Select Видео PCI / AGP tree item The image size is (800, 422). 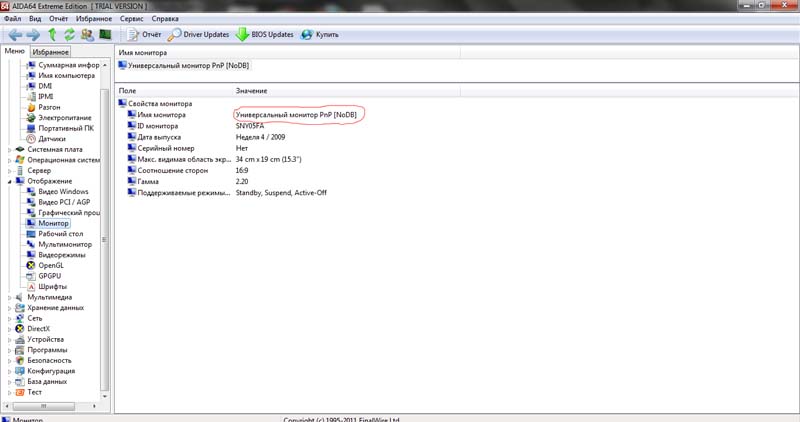point(58,202)
